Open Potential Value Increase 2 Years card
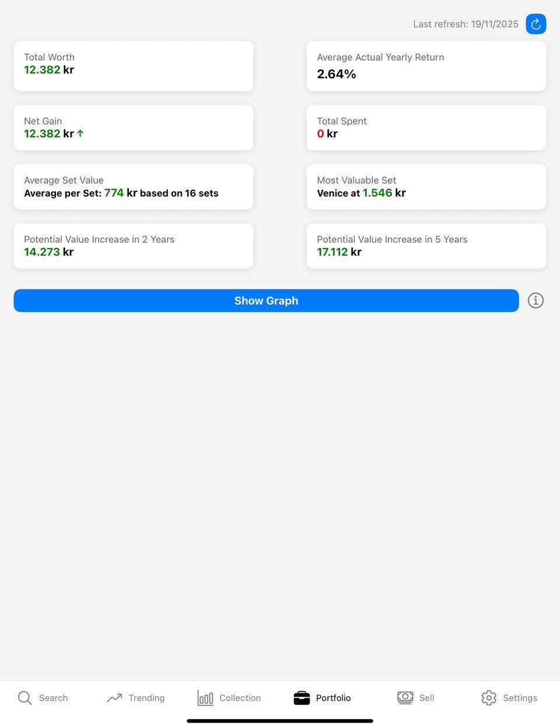The image size is (560, 728). (133, 246)
